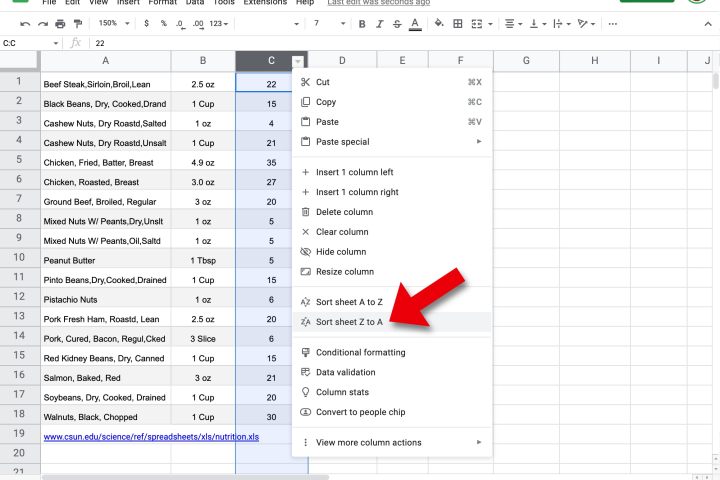Choose Copy from the context menu

click(392, 102)
